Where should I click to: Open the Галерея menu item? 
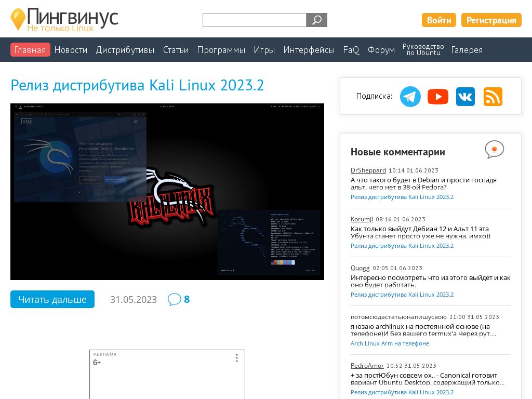click(467, 50)
